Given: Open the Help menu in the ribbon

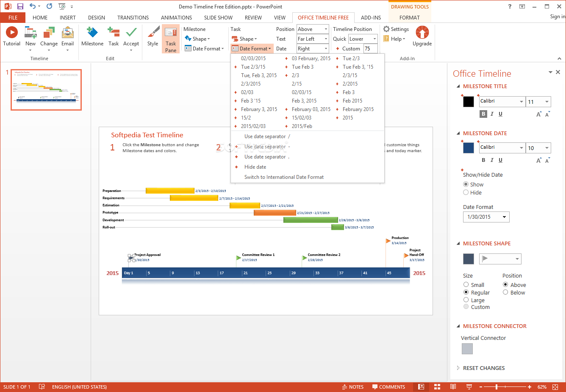Looking at the screenshot, I should click(394, 39).
